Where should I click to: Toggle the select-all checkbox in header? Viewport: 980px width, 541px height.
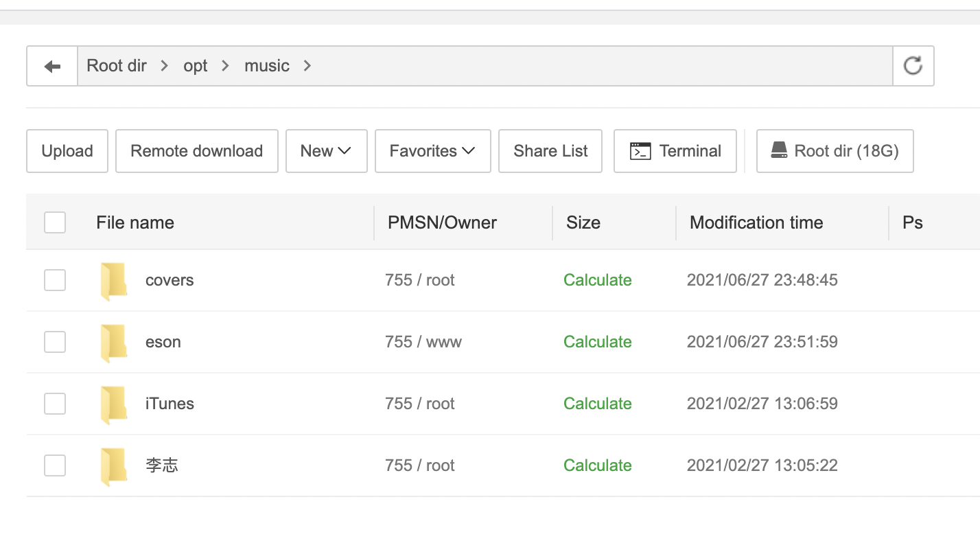[x=55, y=222]
